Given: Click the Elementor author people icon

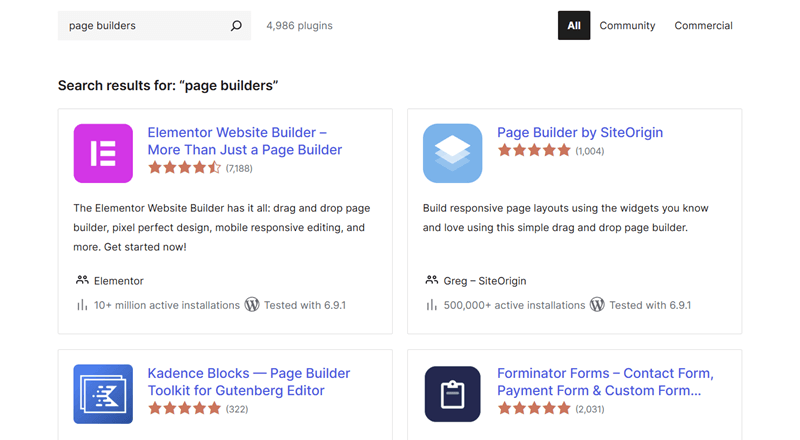Looking at the screenshot, I should tap(82, 280).
